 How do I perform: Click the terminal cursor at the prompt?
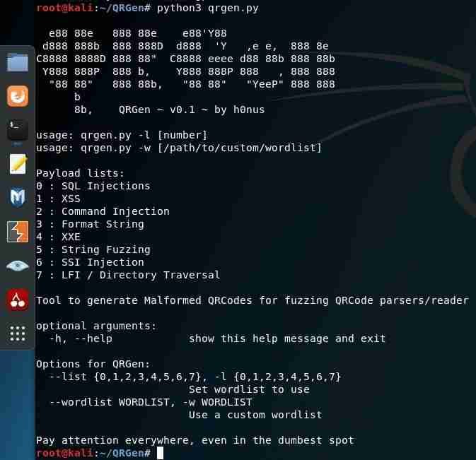(160, 453)
